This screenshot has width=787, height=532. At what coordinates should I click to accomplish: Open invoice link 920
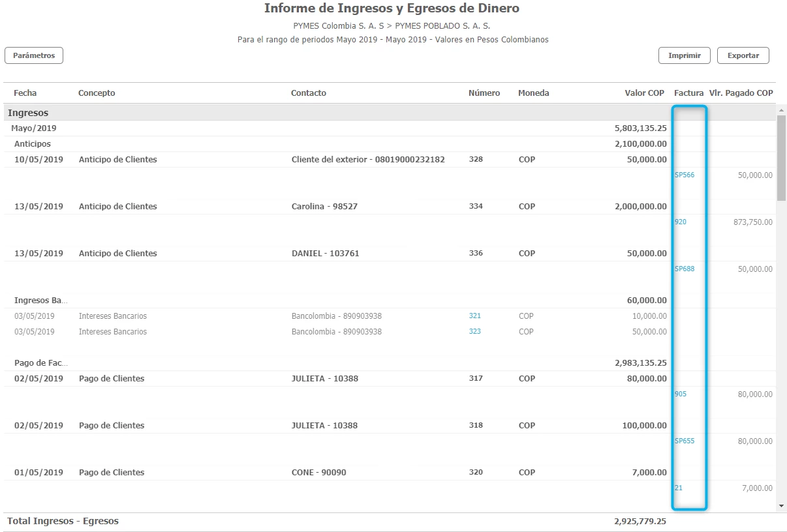(x=681, y=222)
